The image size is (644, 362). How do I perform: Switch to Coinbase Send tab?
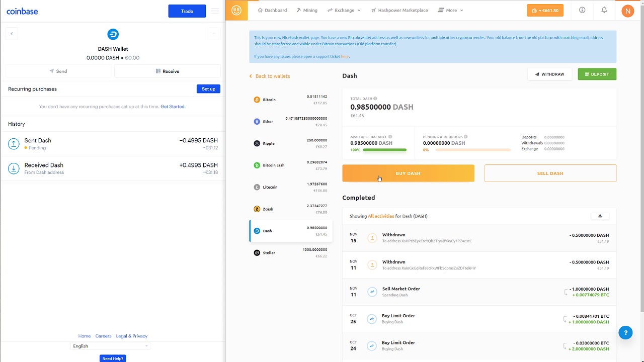point(58,71)
